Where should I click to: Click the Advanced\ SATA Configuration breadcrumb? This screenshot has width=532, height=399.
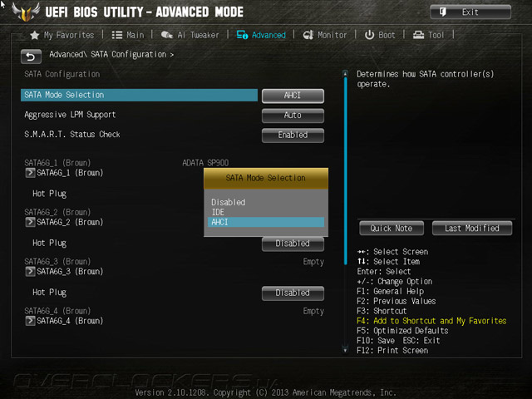coord(111,55)
